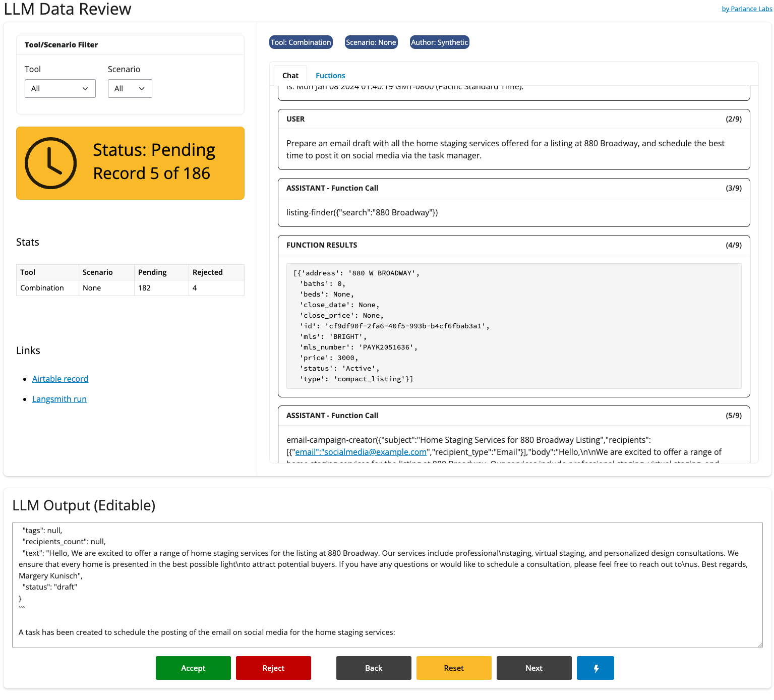Visit the by Parlance Labs link

click(747, 9)
